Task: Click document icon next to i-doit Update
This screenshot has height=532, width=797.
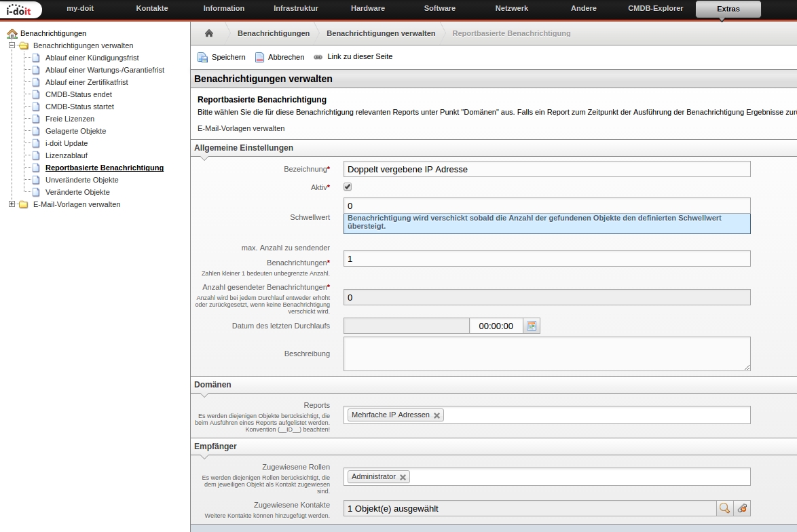Action: (36, 143)
